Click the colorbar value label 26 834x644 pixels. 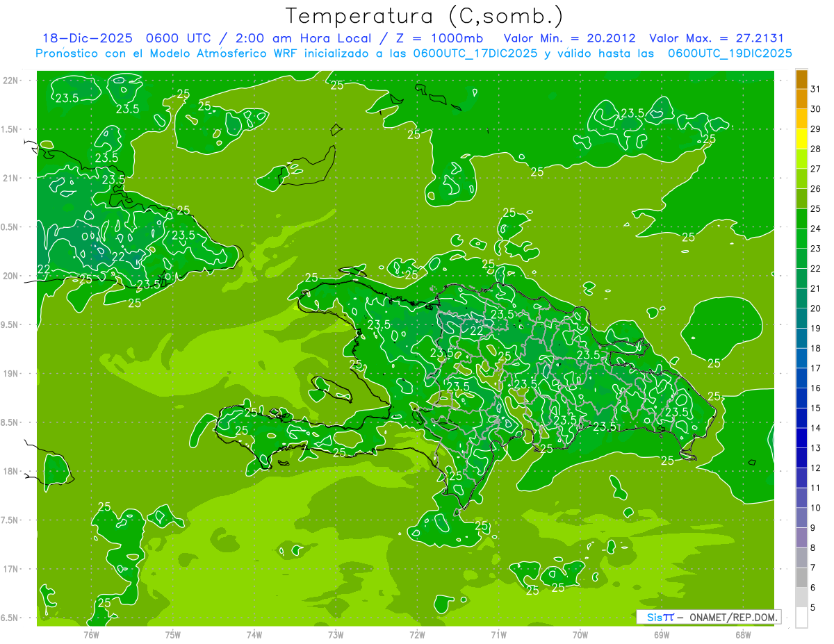(816, 188)
